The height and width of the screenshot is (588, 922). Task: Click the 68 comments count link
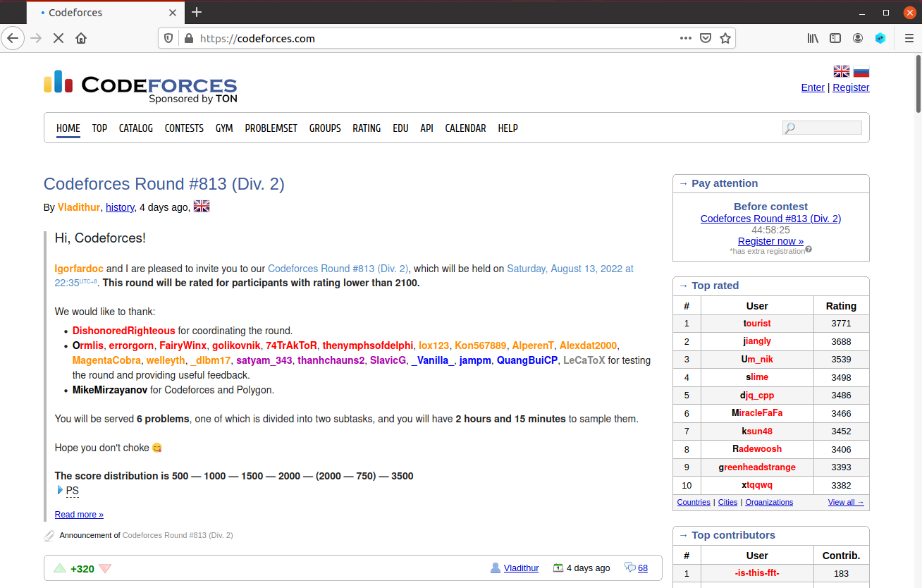pos(643,568)
